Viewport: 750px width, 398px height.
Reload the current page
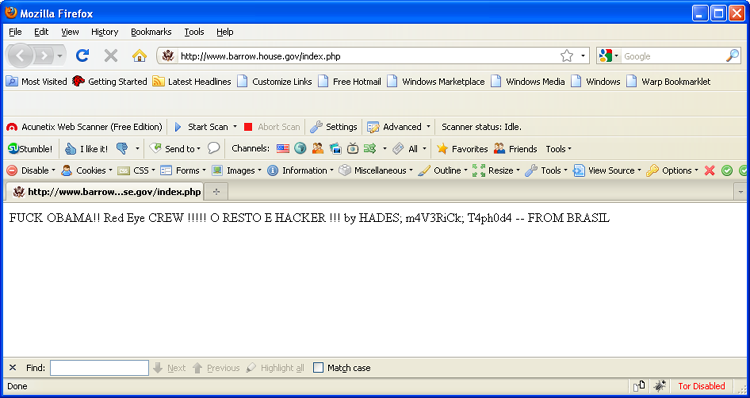point(82,56)
